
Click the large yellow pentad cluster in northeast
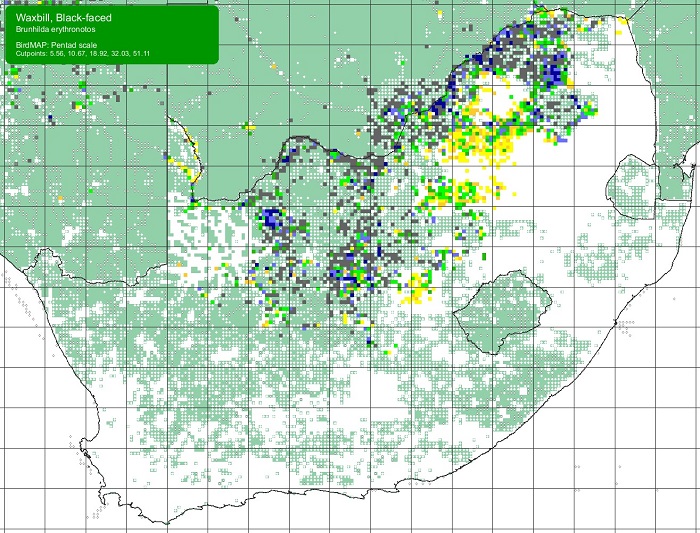pos(480,138)
